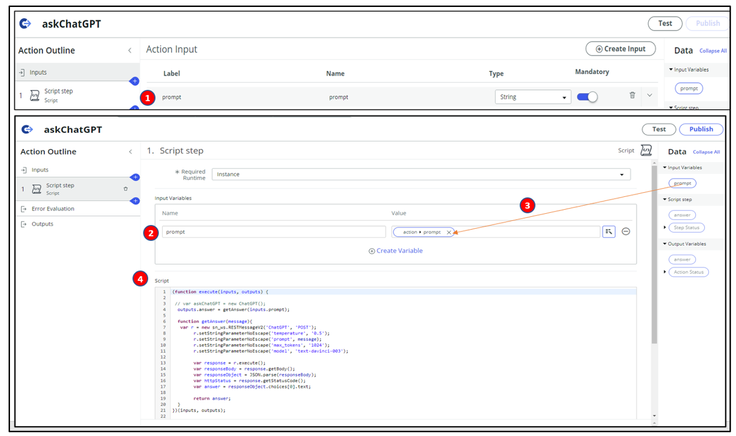Click Collapse All in lower Data panel

point(706,152)
